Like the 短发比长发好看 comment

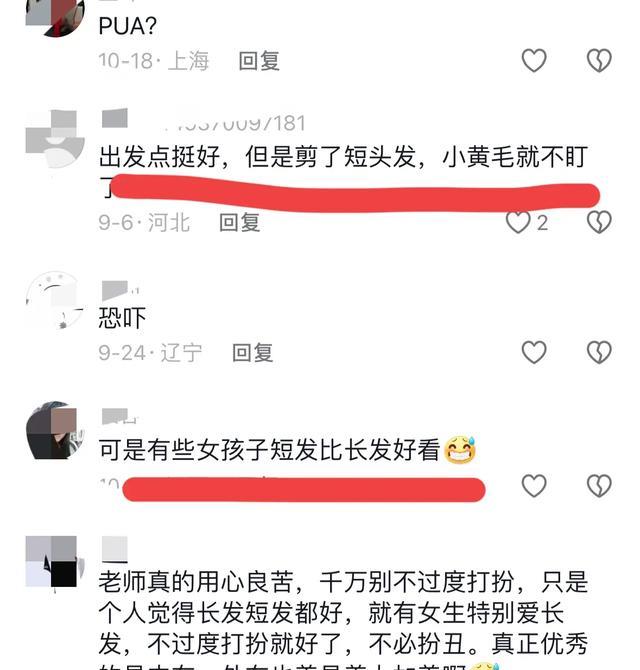(534, 486)
